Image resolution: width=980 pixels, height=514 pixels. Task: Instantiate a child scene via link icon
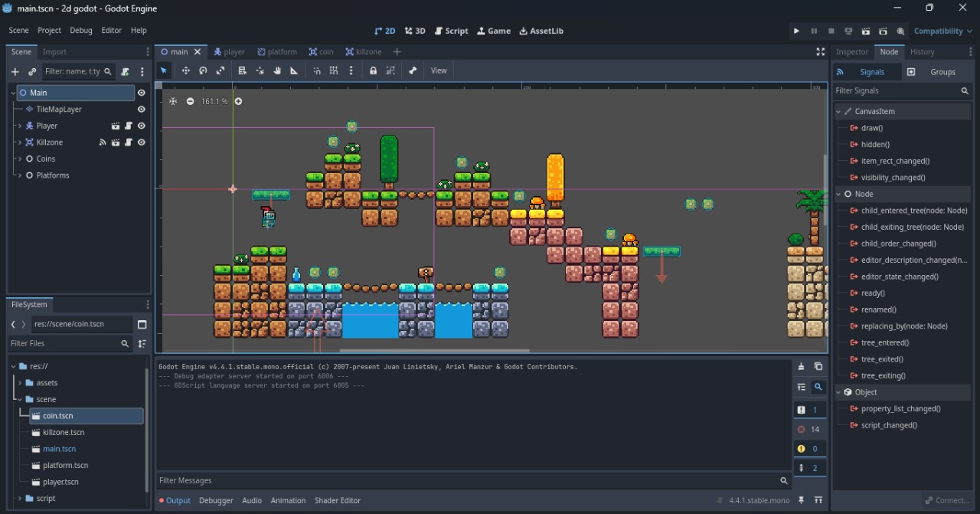32,71
